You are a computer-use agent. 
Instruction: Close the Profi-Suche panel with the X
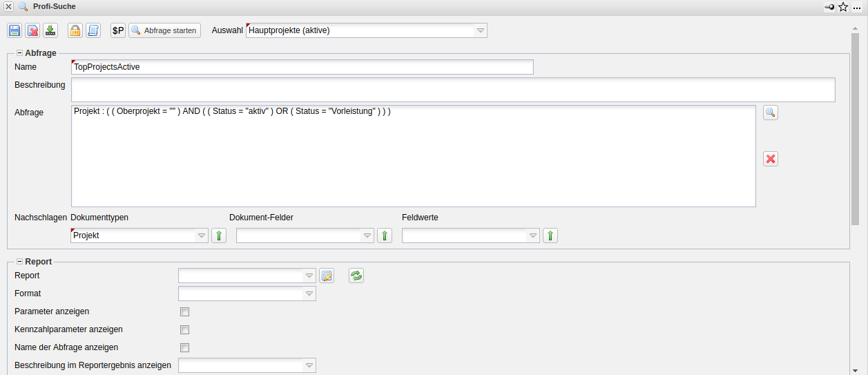coord(9,6)
